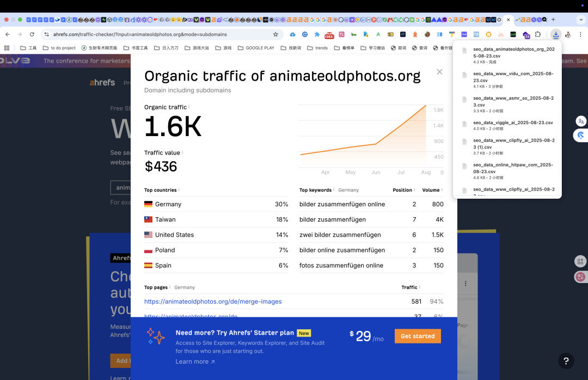Open the 书签工具 bookmarks folder
588x380 pixels.
[136, 48]
